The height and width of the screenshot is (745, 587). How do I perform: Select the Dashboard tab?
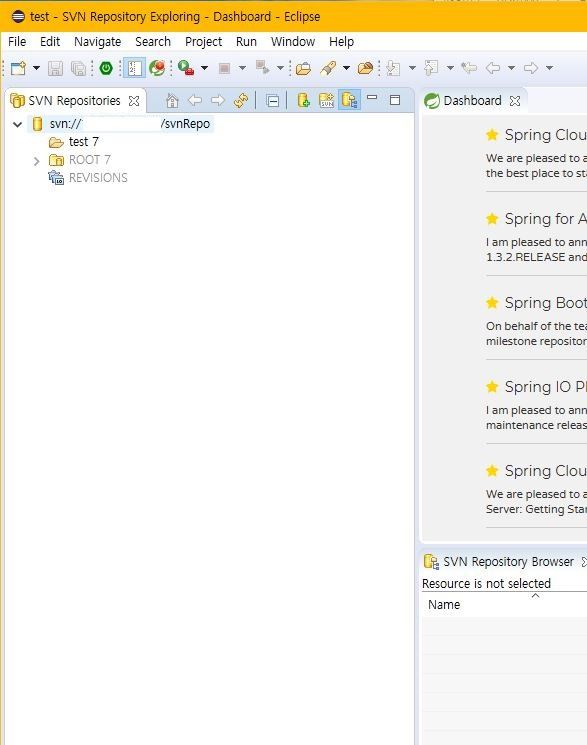pyautogui.click(x=472, y=101)
